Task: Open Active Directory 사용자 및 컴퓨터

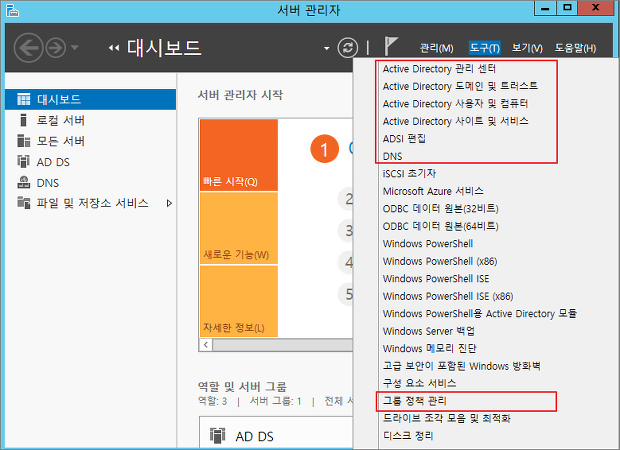Action: pos(455,104)
